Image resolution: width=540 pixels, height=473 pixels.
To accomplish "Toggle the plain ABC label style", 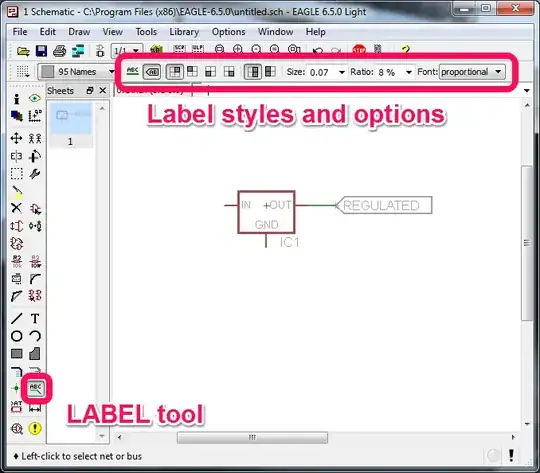I will coord(133,72).
